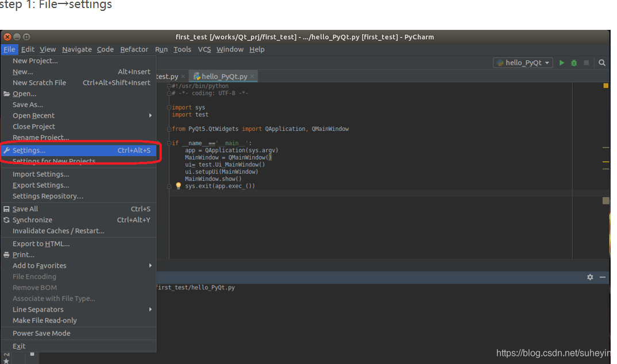Expand Add to Favorites submenu
This screenshot has width=617, height=364.
point(79,266)
